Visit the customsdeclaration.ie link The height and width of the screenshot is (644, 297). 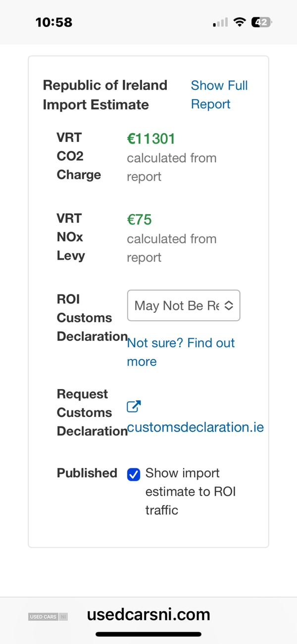tap(196, 427)
